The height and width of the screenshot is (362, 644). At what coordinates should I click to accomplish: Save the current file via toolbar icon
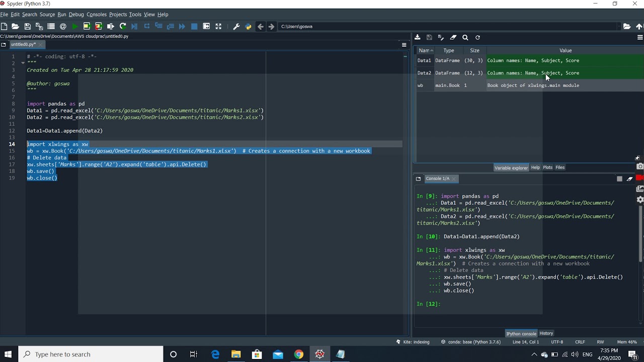click(x=28, y=26)
